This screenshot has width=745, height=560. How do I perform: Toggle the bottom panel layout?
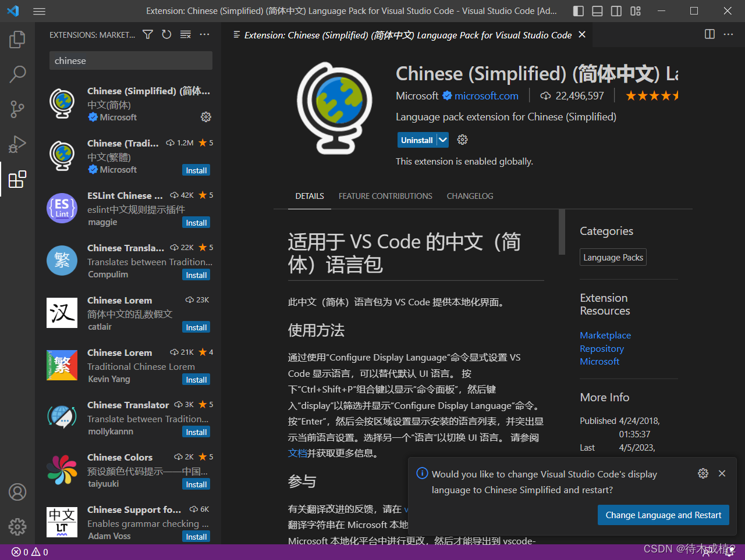coord(597,11)
